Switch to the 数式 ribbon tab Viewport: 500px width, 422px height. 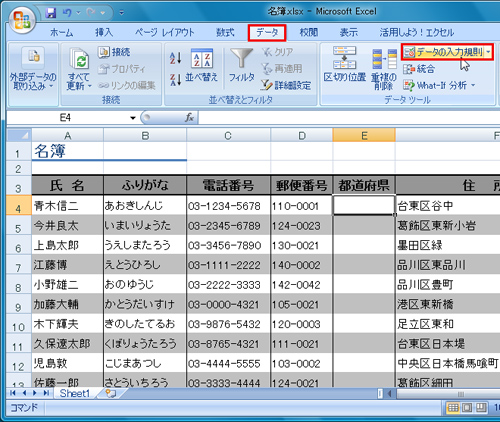(225, 33)
